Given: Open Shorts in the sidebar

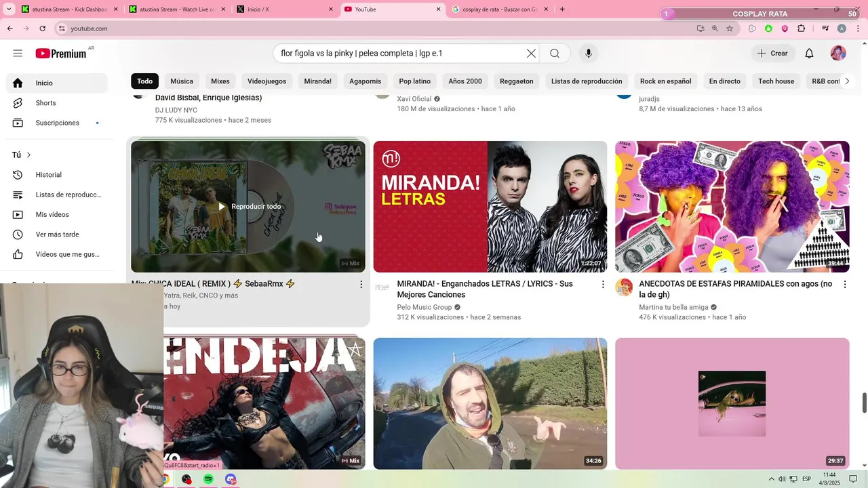Looking at the screenshot, I should [x=57, y=103].
